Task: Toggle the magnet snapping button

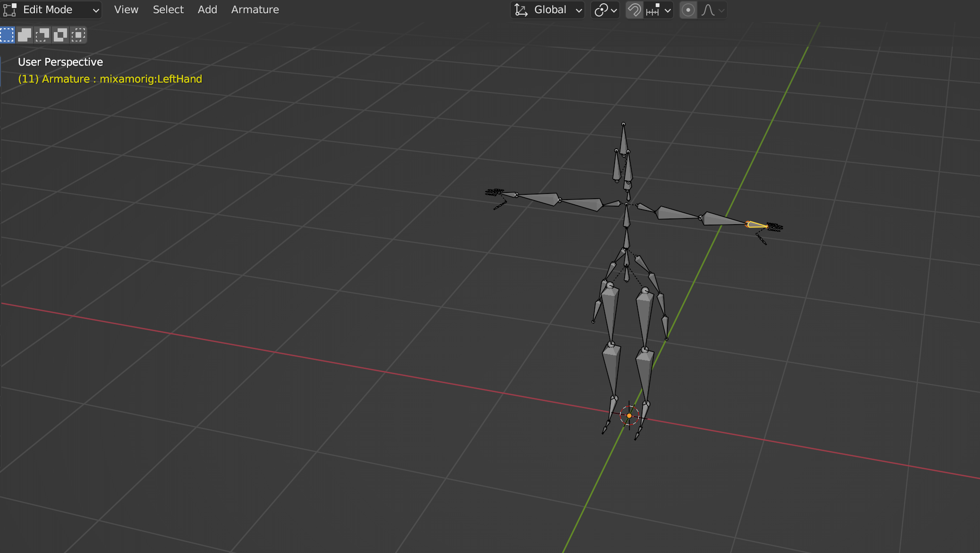Action: coord(634,10)
